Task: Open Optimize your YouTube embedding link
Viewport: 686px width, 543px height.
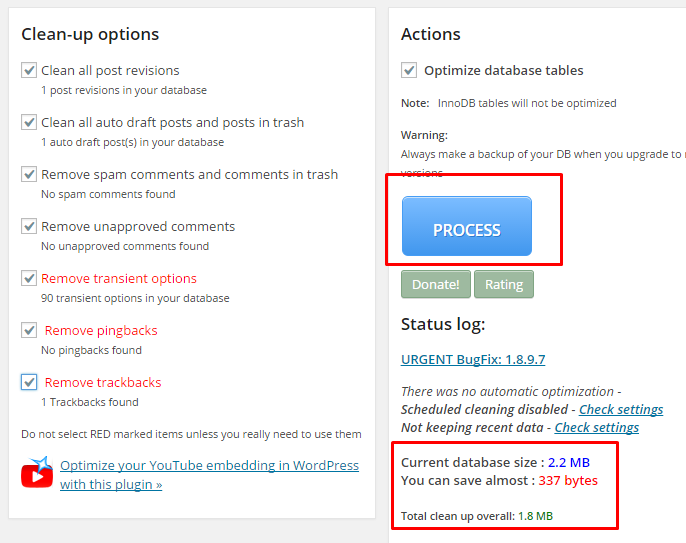Action: point(209,475)
